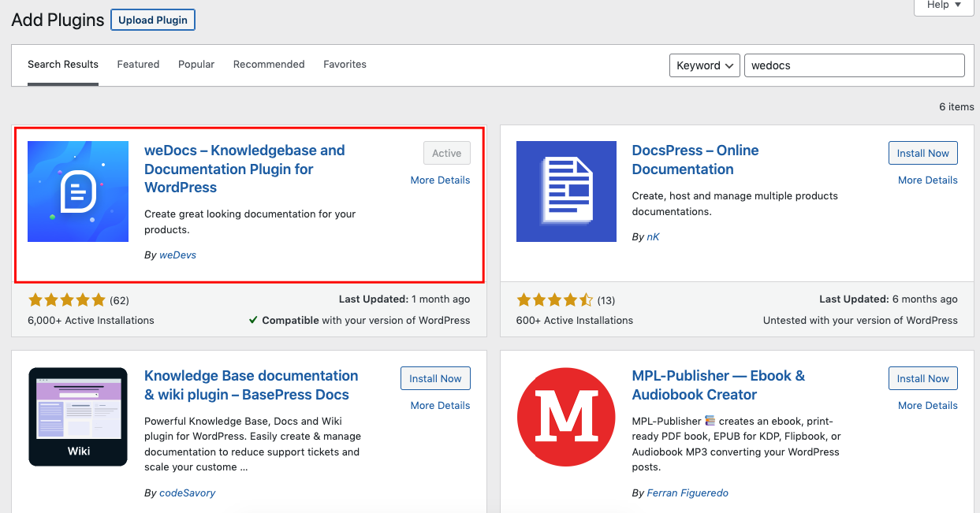
Task: Click the BasePress "Powerful Knowledge Base" description
Action: click(x=252, y=444)
